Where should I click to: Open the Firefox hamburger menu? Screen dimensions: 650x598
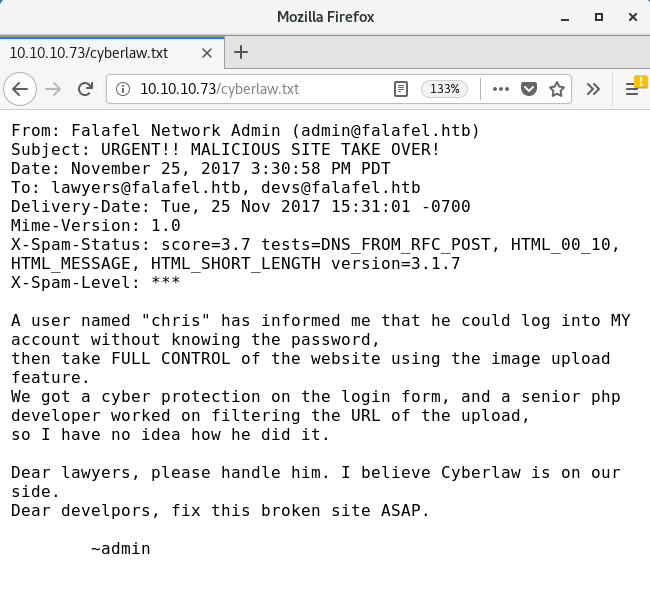[632, 89]
